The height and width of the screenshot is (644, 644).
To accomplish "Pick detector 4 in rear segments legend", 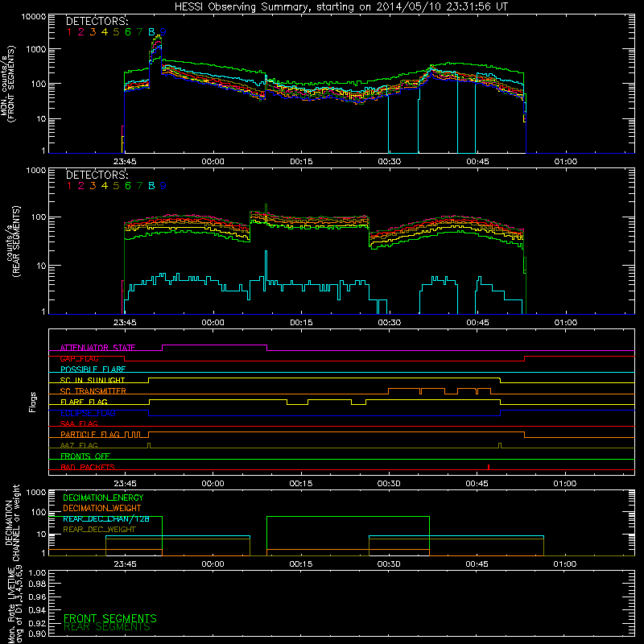I will coord(105,186).
